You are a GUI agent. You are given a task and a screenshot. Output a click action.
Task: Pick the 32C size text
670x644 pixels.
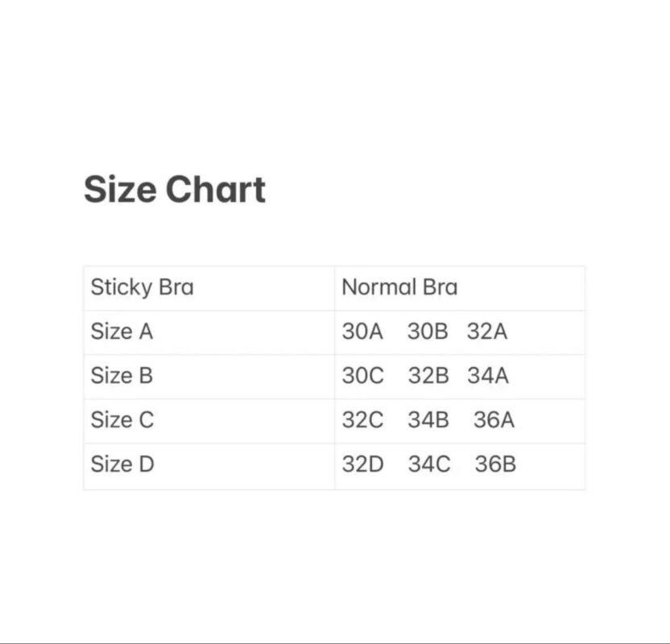pos(363,420)
